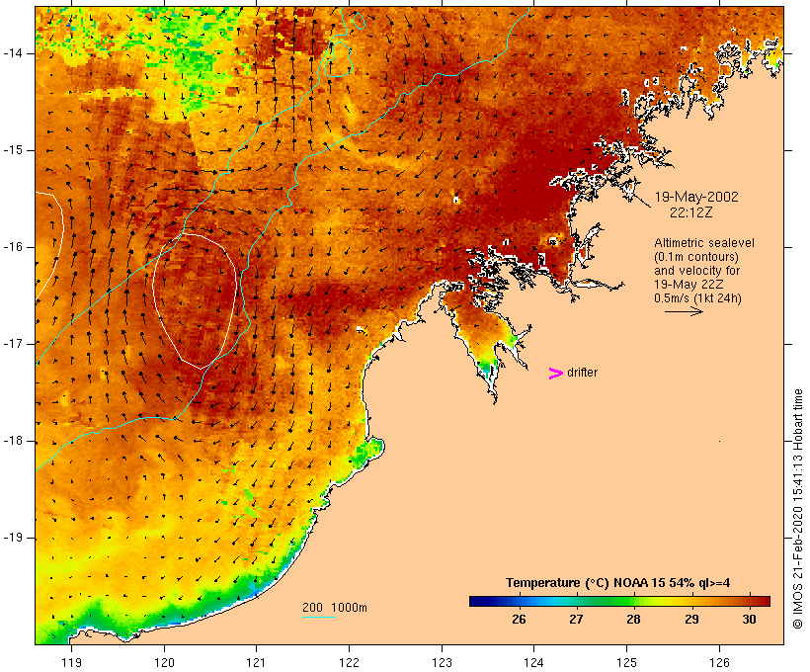This screenshot has width=810, height=672.
Task: Click the colorbar tick label '29'
Action: [x=691, y=620]
